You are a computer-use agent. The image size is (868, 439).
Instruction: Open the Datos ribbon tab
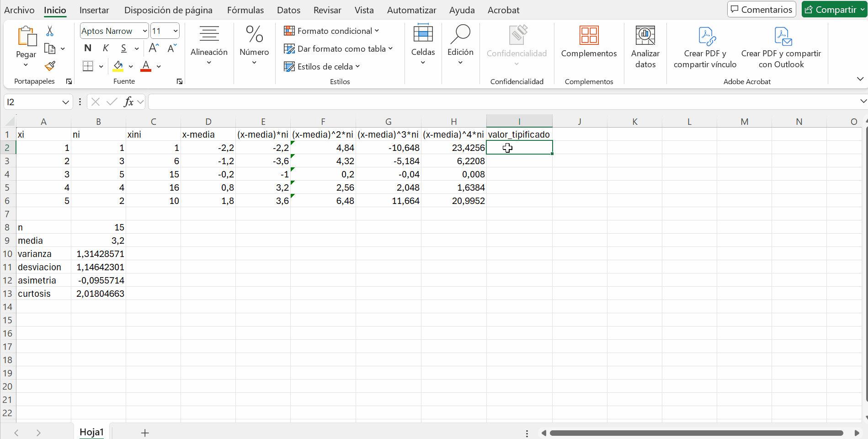pyautogui.click(x=288, y=10)
